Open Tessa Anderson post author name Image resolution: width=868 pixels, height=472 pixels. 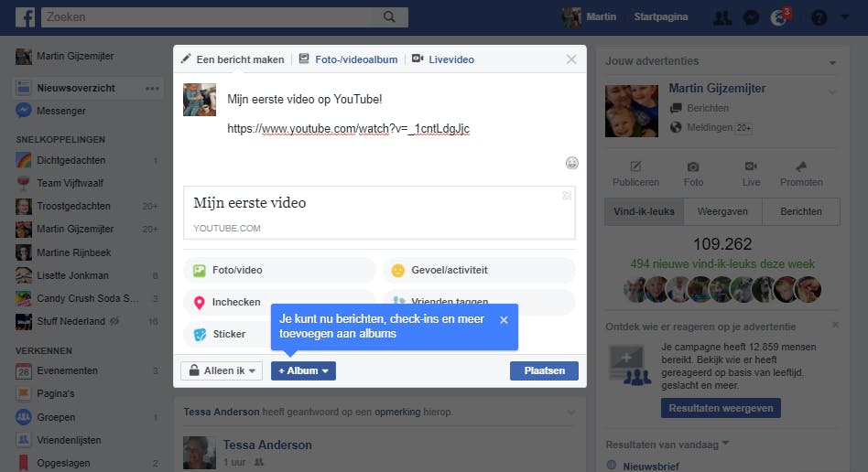[x=267, y=445]
